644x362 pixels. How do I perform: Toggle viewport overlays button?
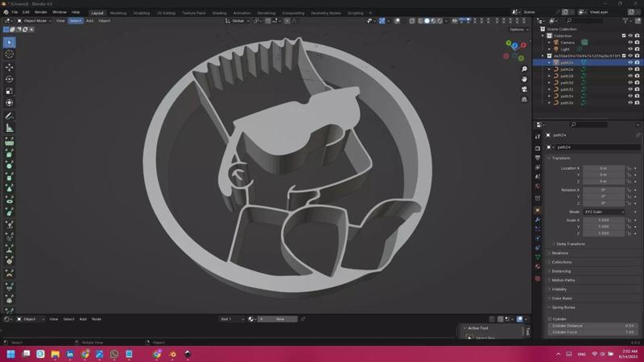397,21
